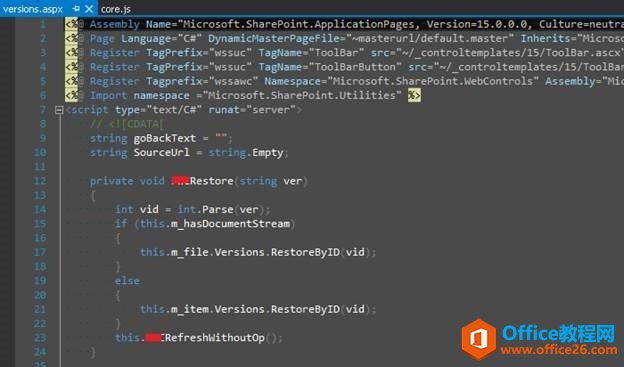Switch to the core.js tab
Image resolution: width=624 pixels, height=367 pixels.
(115, 9)
